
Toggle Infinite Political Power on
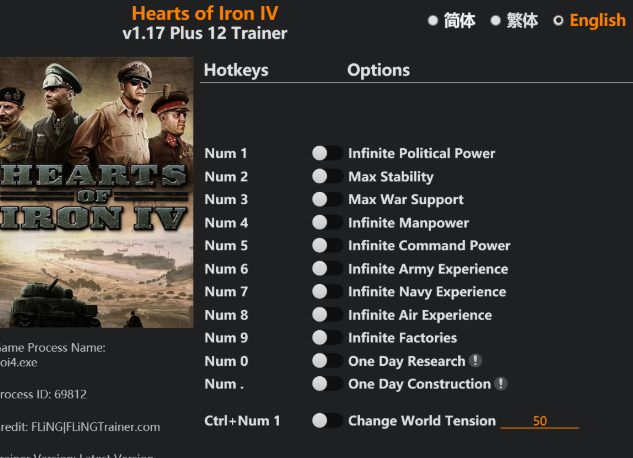click(x=327, y=153)
